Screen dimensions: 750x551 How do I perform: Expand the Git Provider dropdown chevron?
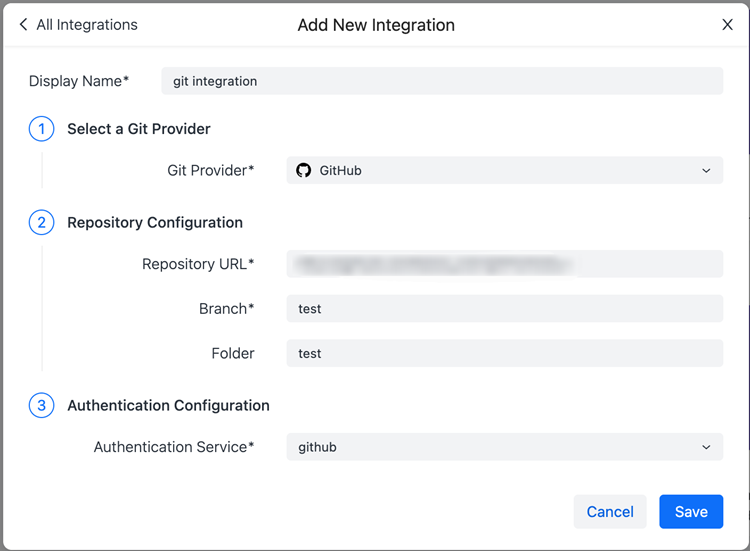(x=706, y=171)
